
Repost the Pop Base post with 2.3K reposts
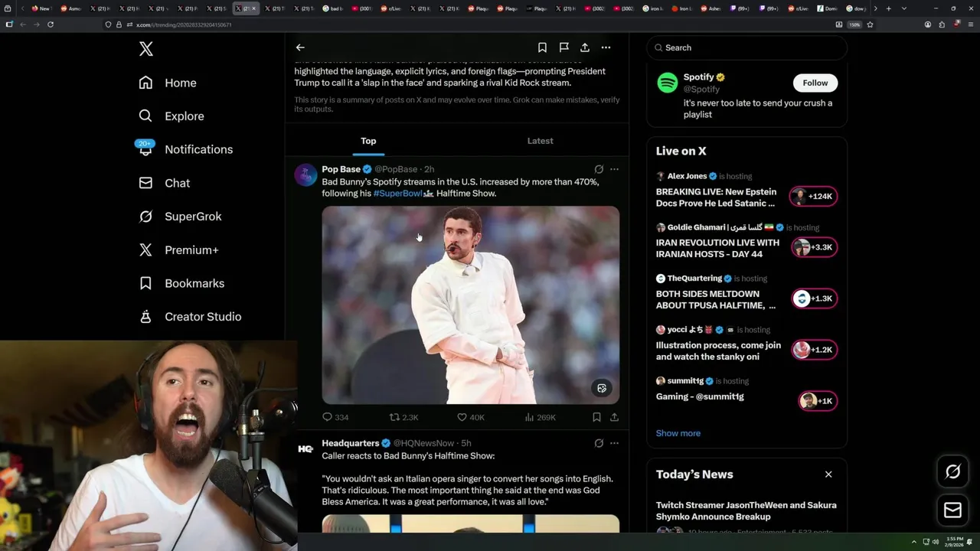click(x=403, y=417)
